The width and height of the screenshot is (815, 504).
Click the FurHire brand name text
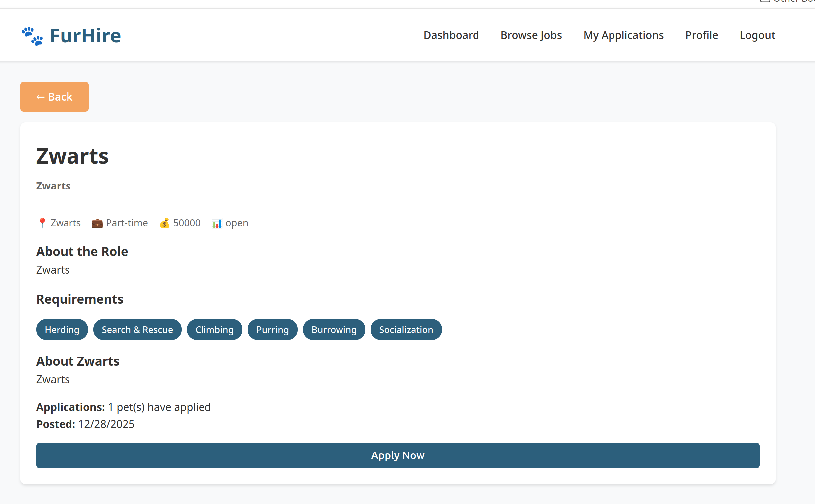click(85, 36)
